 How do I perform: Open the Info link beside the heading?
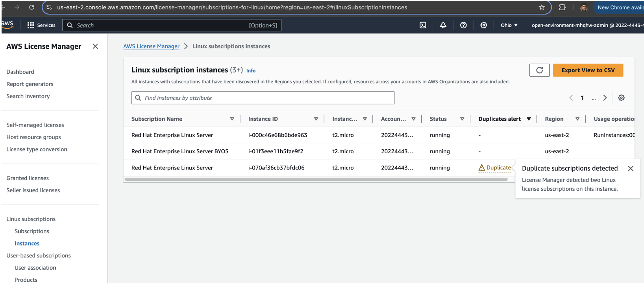(251, 71)
